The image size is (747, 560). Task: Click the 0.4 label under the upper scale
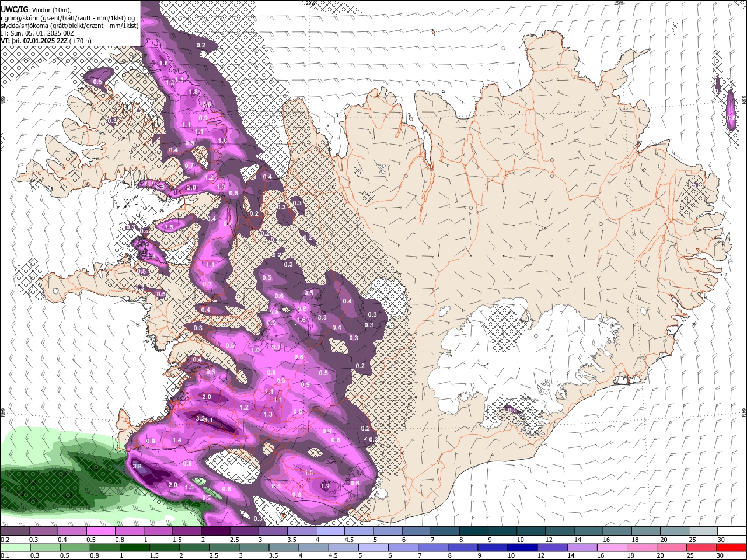click(61, 540)
